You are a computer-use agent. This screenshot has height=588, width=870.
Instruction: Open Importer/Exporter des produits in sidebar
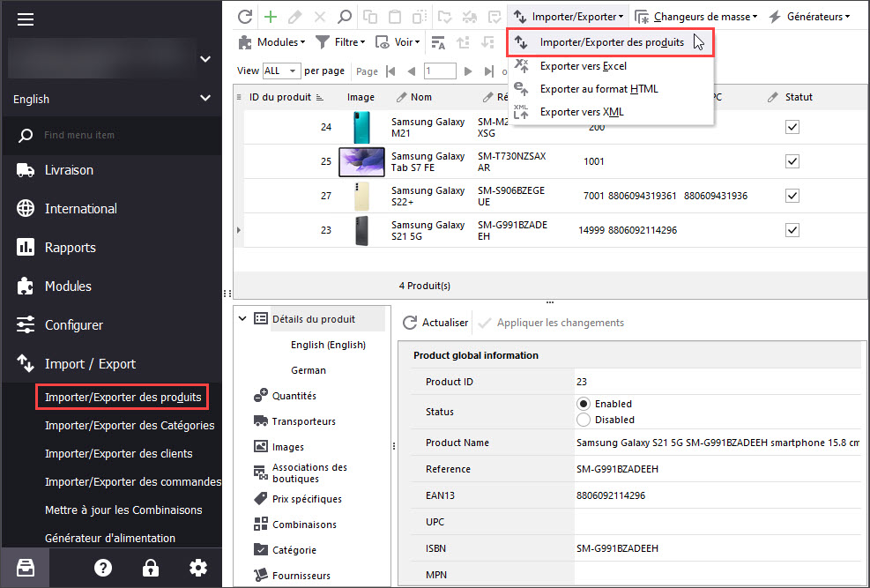[123, 398]
